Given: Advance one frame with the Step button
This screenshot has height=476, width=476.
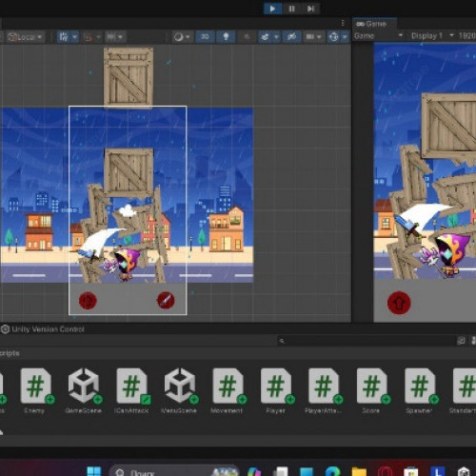Looking at the screenshot, I should (310, 9).
